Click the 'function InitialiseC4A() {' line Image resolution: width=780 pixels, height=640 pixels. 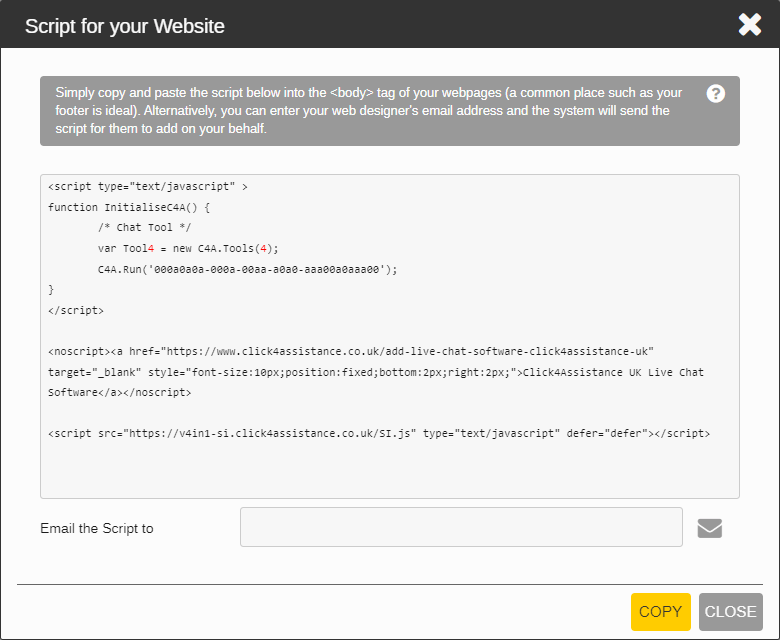pos(129,207)
